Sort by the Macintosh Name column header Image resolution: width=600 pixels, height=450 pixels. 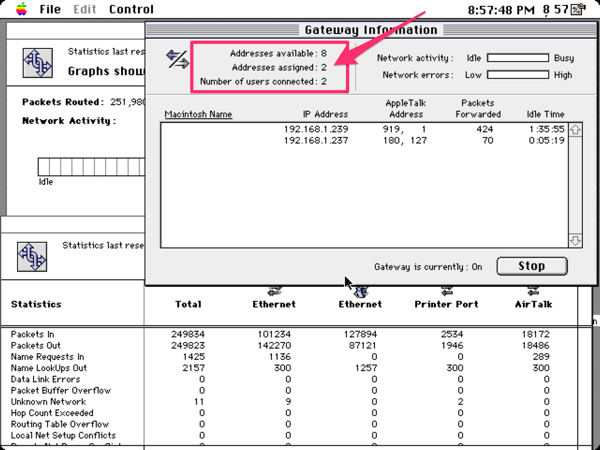pyautogui.click(x=198, y=114)
